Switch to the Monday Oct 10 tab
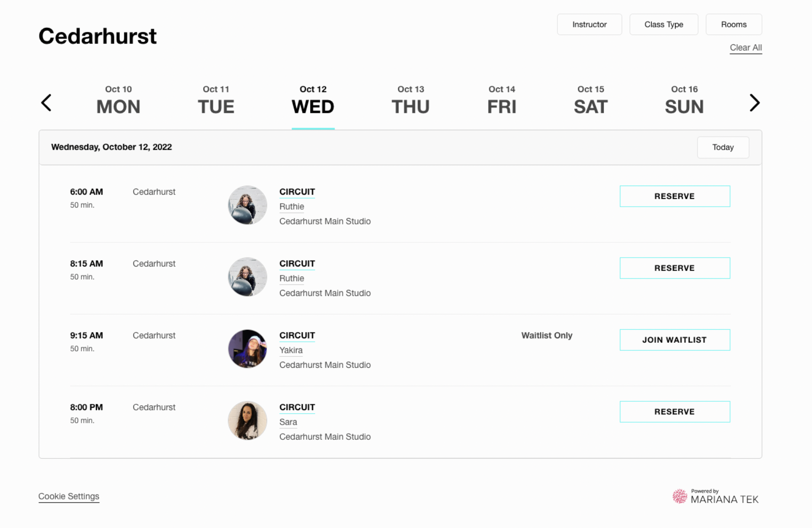Screen dimensions: 812x528 coord(118,101)
